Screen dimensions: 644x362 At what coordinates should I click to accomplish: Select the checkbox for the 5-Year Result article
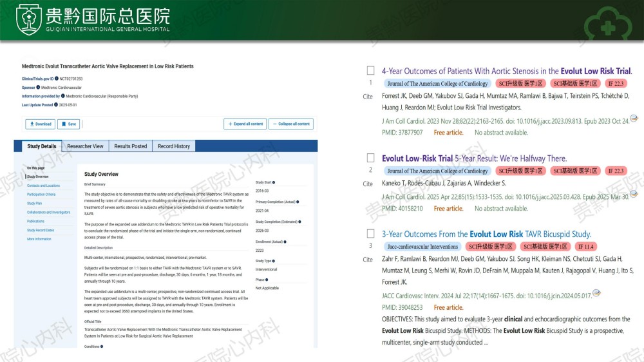point(370,158)
